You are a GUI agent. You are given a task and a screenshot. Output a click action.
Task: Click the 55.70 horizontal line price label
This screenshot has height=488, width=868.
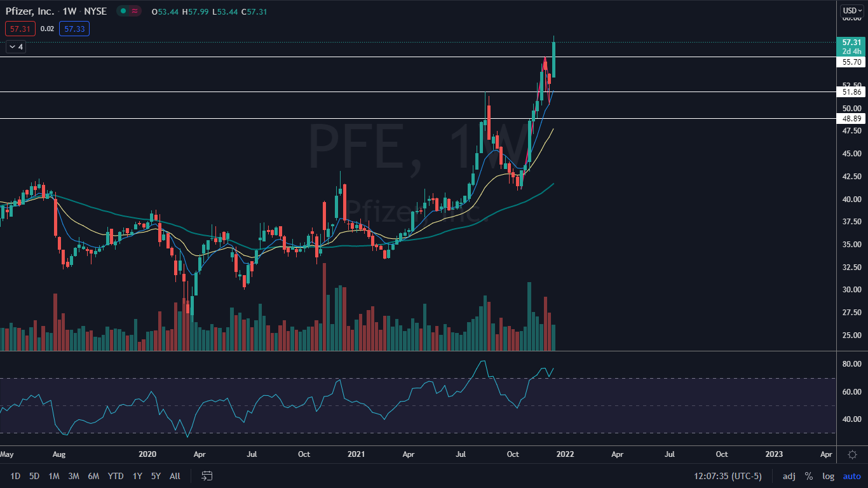click(x=851, y=62)
